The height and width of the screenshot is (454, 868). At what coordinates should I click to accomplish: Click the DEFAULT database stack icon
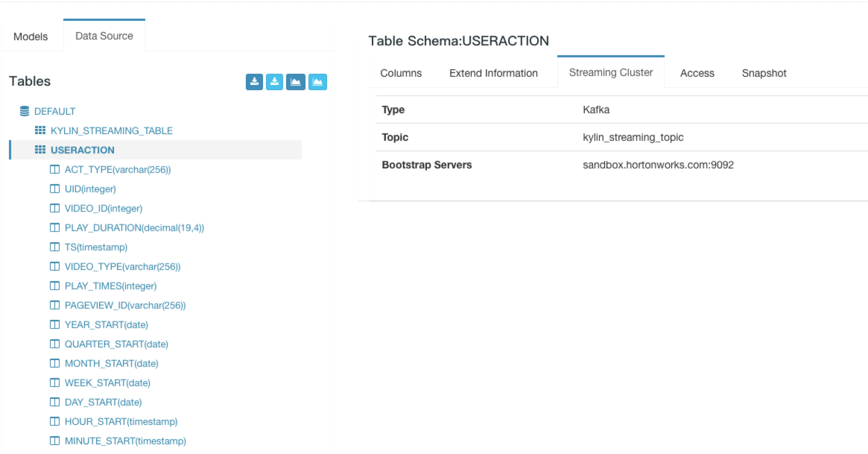coord(25,111)
